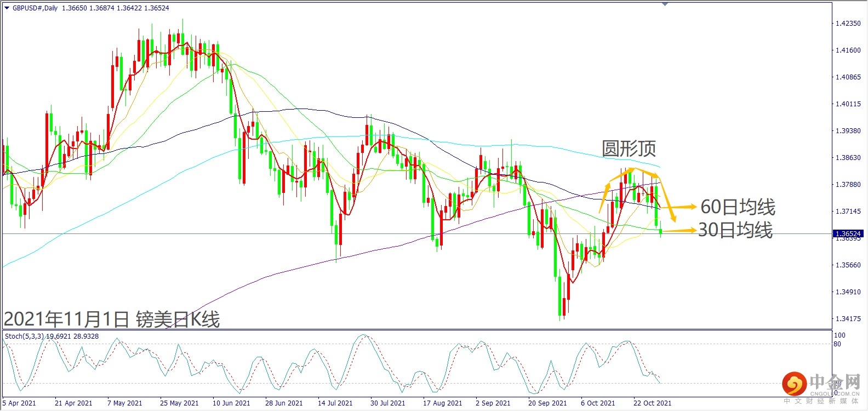Screen dimensions: 868x411
Task: Click the 5 Apr 2021 date label
Action: 19,403
